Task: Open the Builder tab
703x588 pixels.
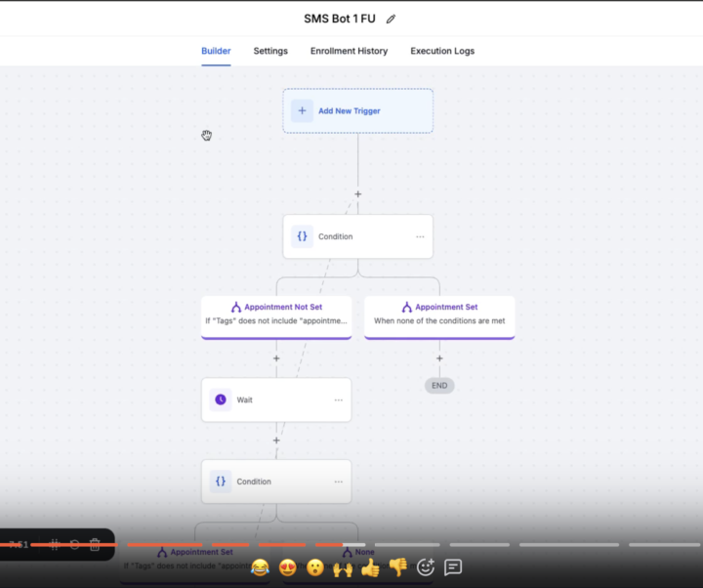Action: [216, 51]
